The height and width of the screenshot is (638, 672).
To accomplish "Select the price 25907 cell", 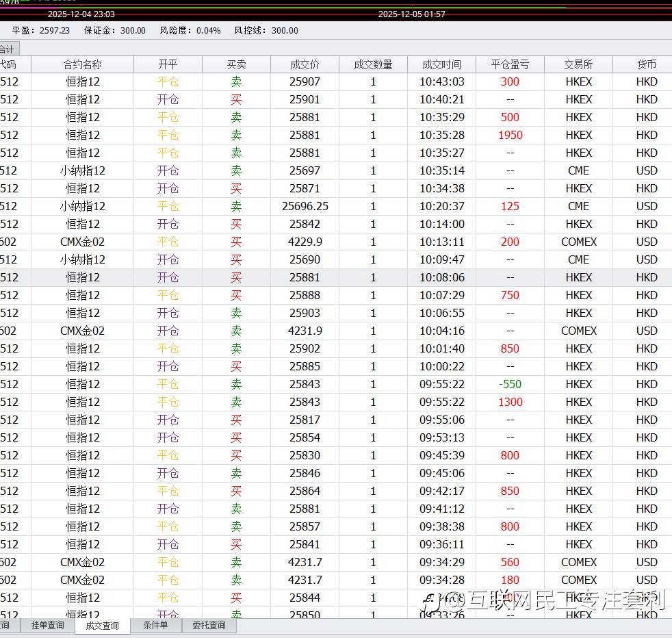I will pos(305,81).
